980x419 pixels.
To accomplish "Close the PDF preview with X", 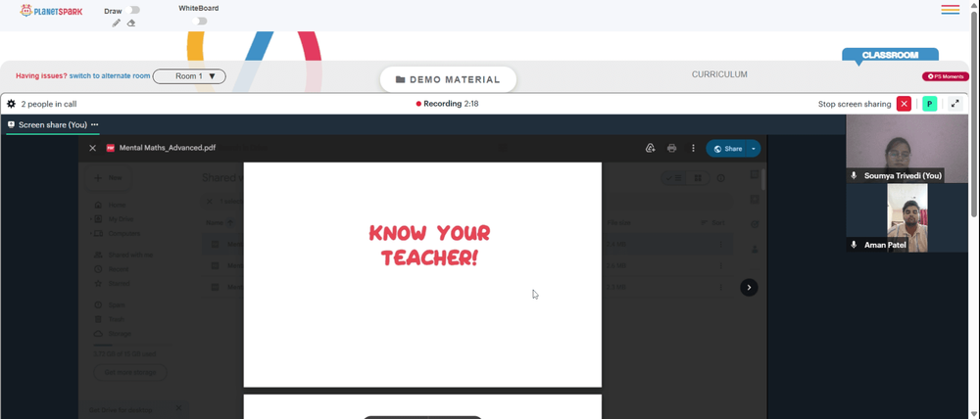I will [x=92, y=148].
